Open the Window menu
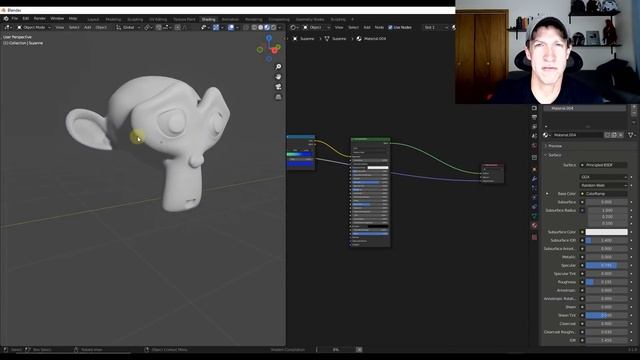Screen dimensions: 640x360 [57, 19]
